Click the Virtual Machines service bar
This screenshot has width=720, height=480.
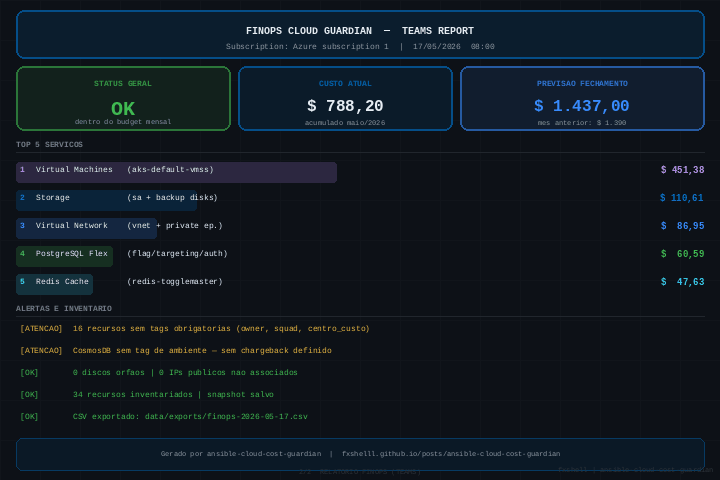pos(176,172)
